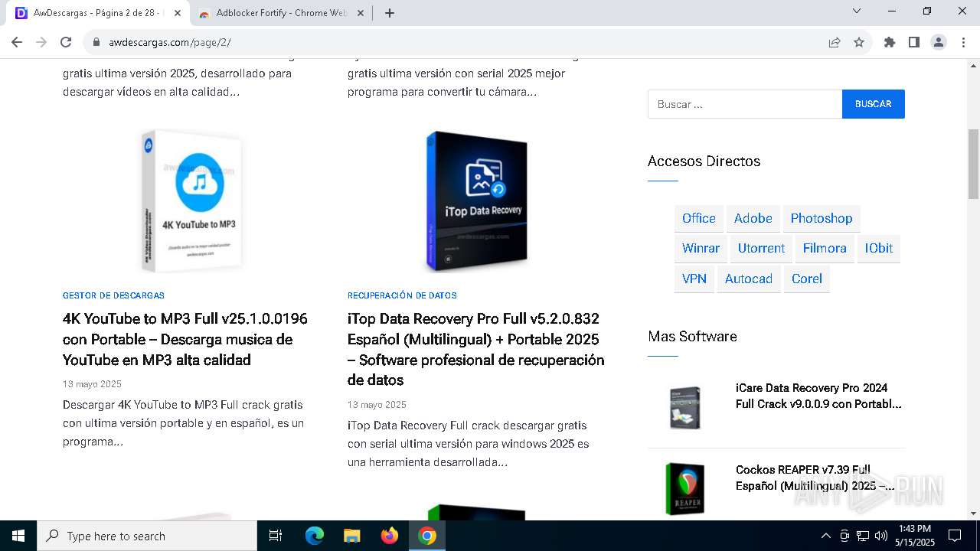Click the address bar URL
Viewport: 980px width, 551px height.
170,42
